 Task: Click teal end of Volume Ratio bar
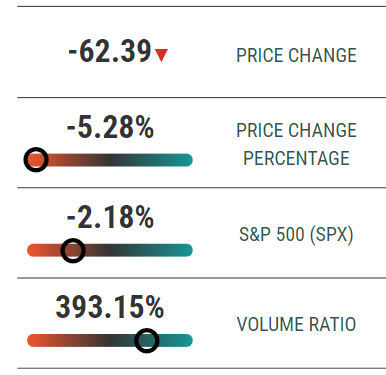(x=185, y=340)
